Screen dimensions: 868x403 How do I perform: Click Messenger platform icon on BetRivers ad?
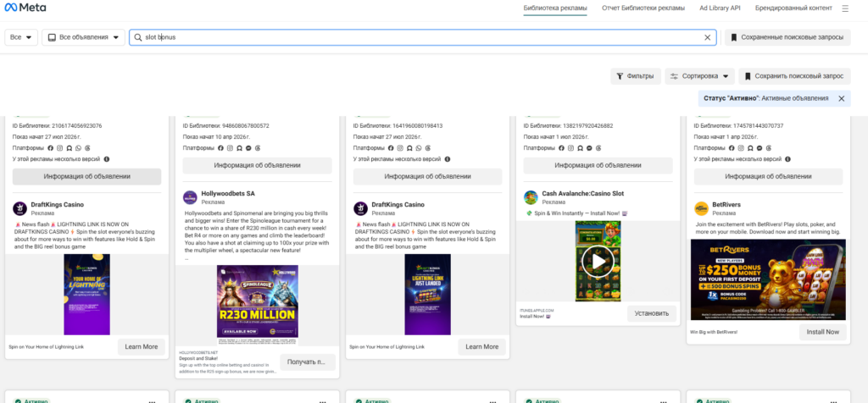[759, 148]
